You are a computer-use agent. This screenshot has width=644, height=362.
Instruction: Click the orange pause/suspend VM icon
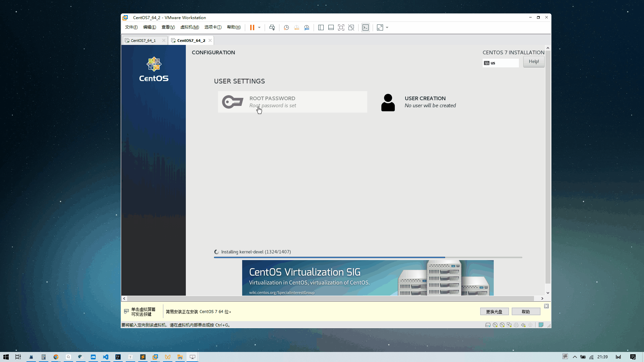(252, 27)
